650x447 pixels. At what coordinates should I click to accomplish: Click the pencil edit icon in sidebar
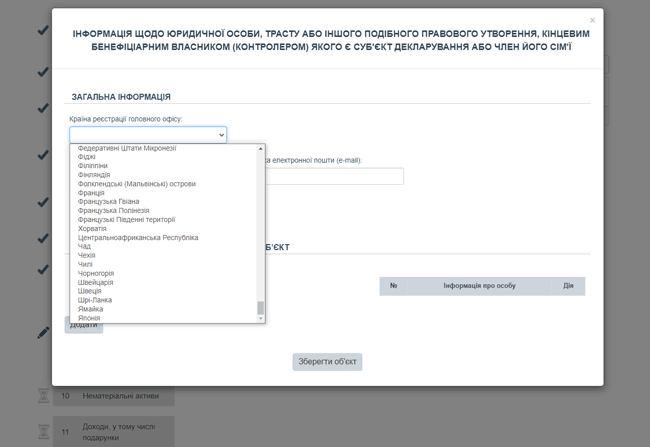tap(43, 332)
